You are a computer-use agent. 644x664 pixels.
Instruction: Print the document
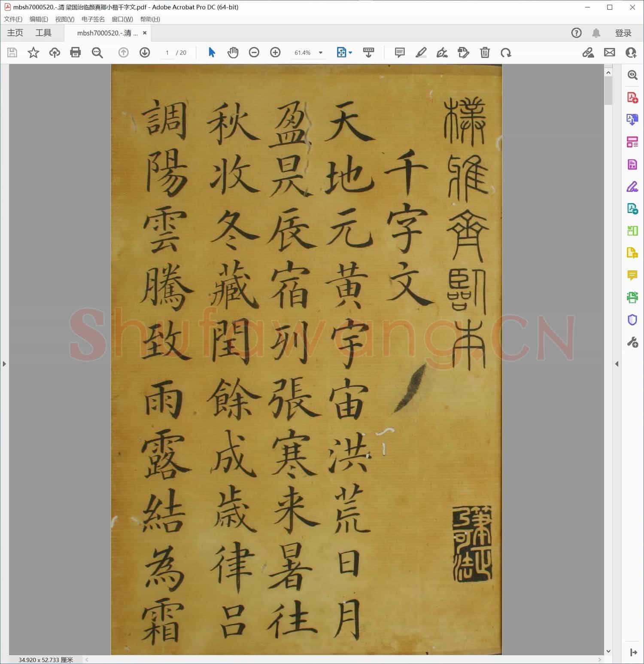pos(75,52)
